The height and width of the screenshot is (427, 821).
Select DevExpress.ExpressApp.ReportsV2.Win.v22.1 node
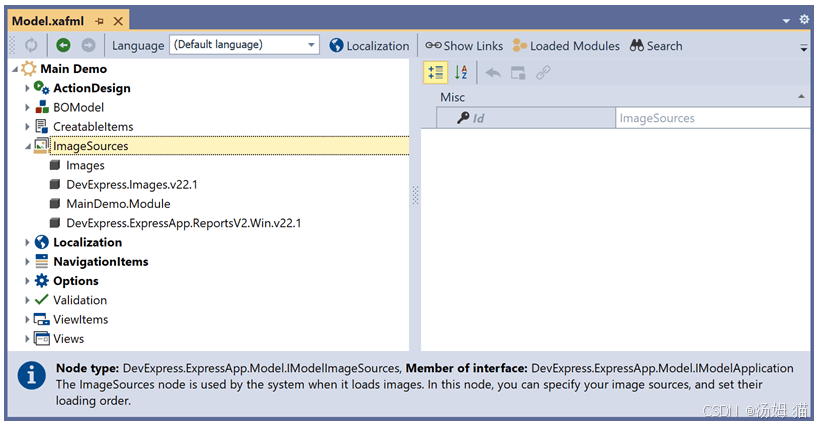[x=184, y=223]
